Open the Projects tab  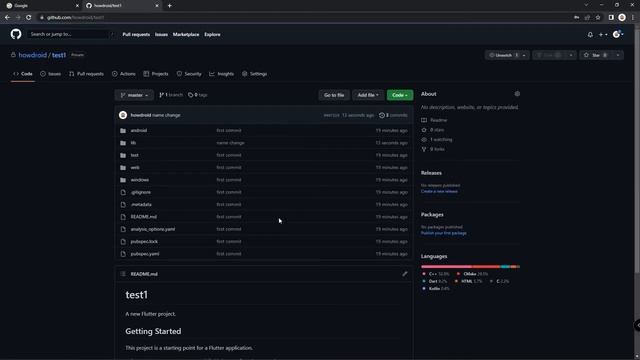[156, 74]
